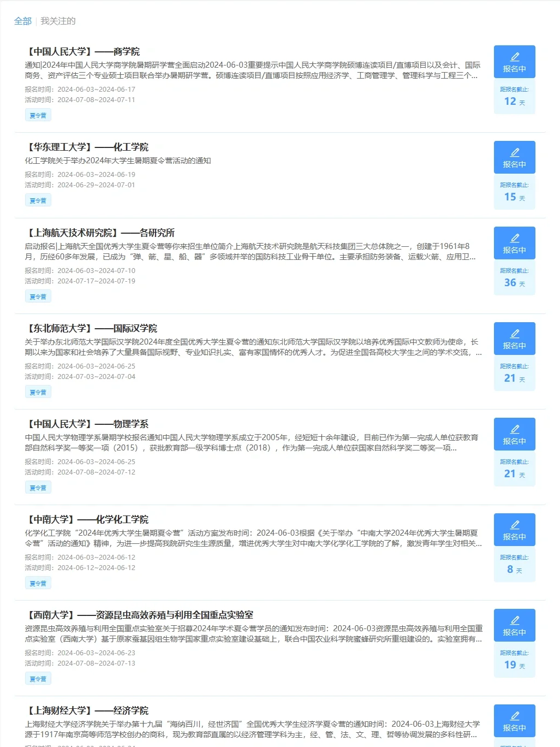Click the 化学化工学院 活动方案 description text
560x747 pixels.
(x=253, y=538)
